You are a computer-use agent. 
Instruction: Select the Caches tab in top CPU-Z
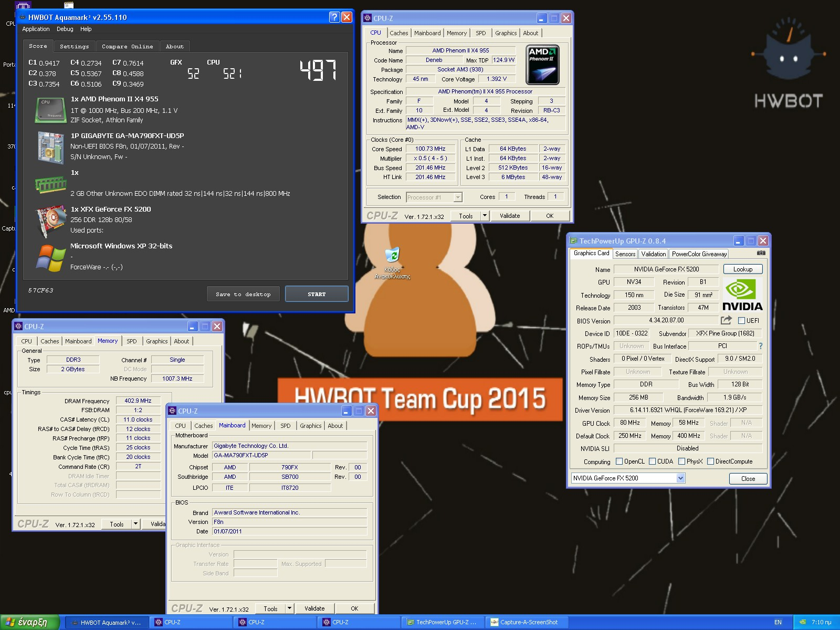(399, 33)
